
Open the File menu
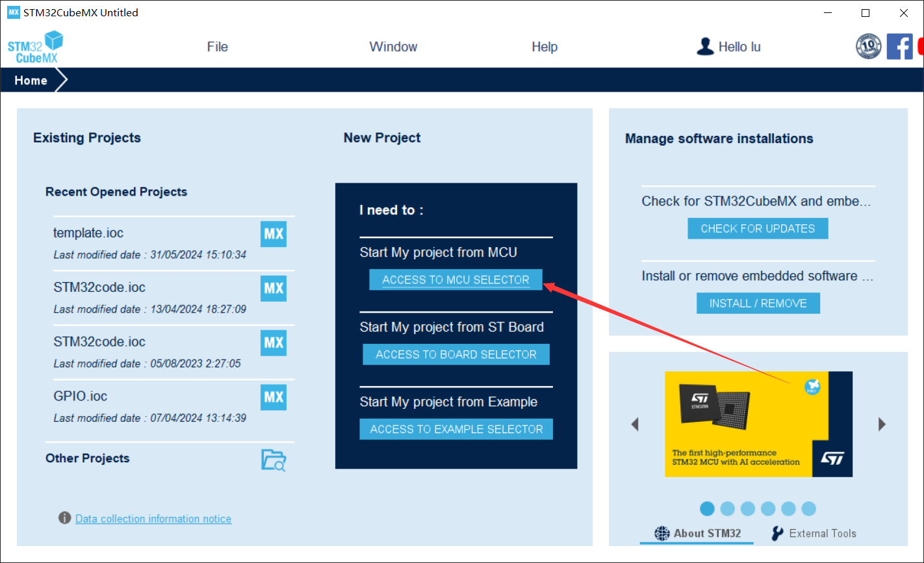click(x=217, y=47)
